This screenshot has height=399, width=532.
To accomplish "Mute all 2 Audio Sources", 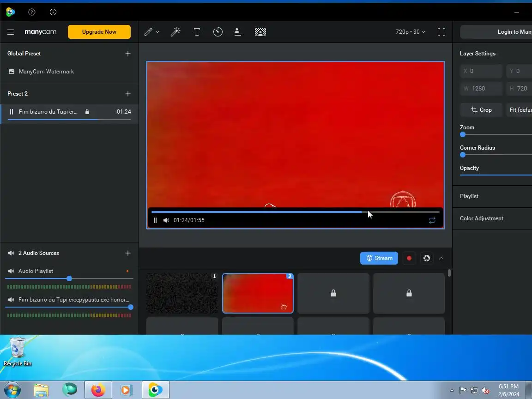I will coord(11,253).
